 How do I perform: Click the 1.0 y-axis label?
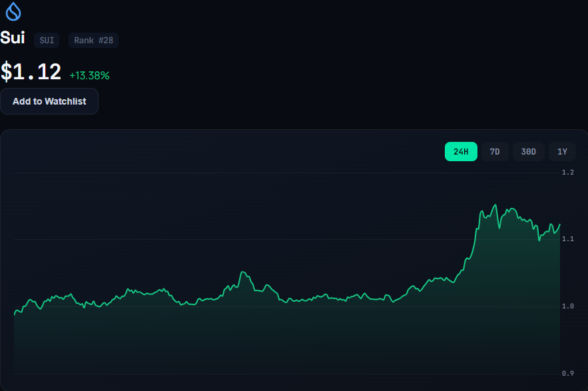coord(568,306)
